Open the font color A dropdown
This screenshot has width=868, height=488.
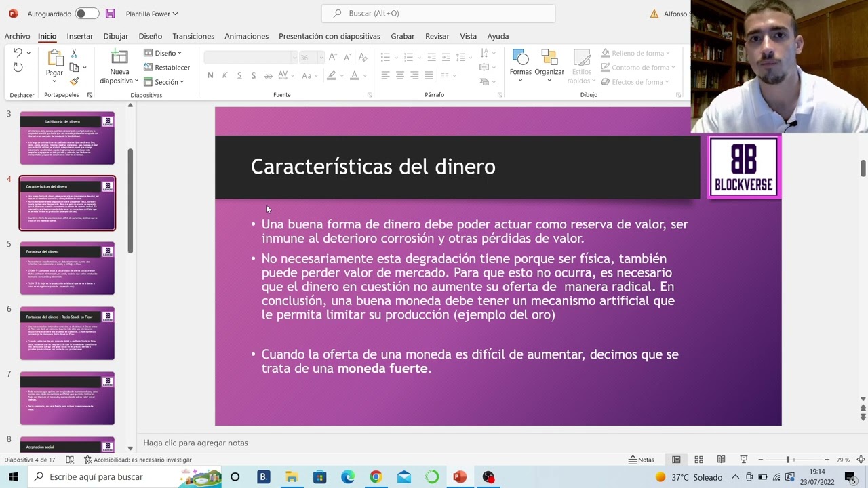365,75
